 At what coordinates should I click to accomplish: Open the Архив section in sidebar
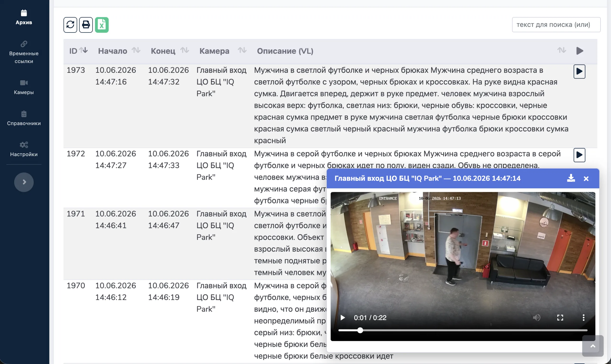(x=24, y=17)
